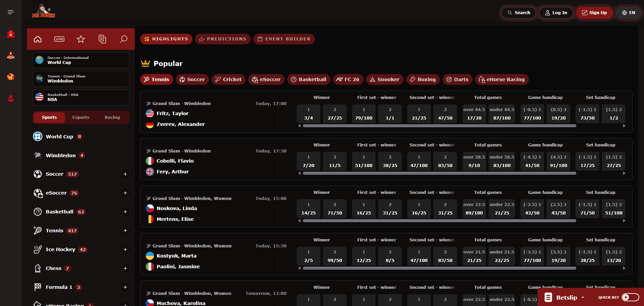The width and height of the screenshot is (644, 306).
Task: Select the Boxing popular filter chip
Action: [x=423, y=79]
